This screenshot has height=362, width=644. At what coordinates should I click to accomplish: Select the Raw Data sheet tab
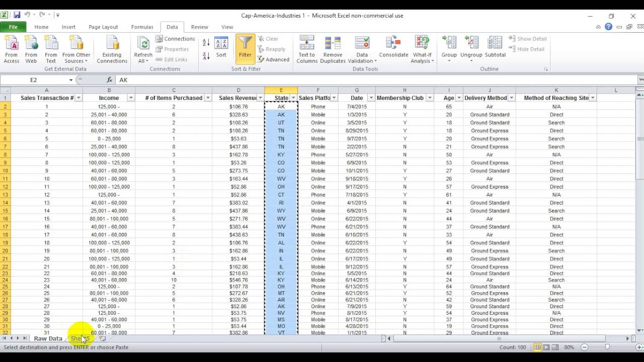pos(48,339)
